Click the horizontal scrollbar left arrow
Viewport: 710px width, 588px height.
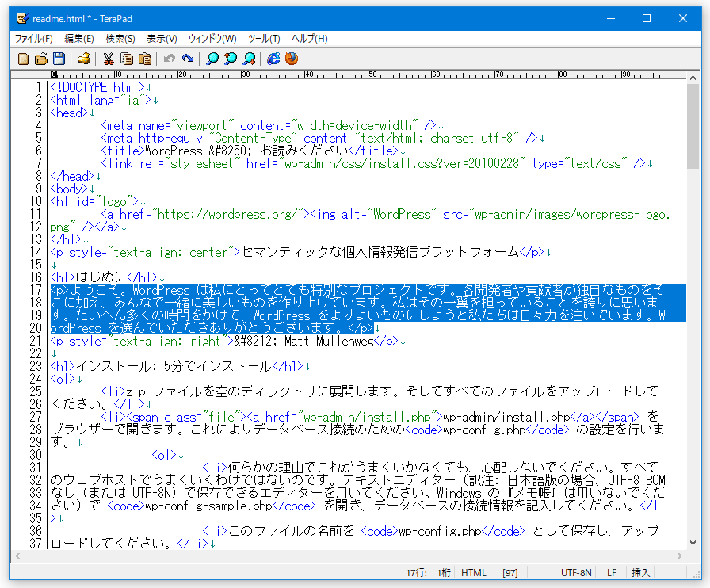17,556
